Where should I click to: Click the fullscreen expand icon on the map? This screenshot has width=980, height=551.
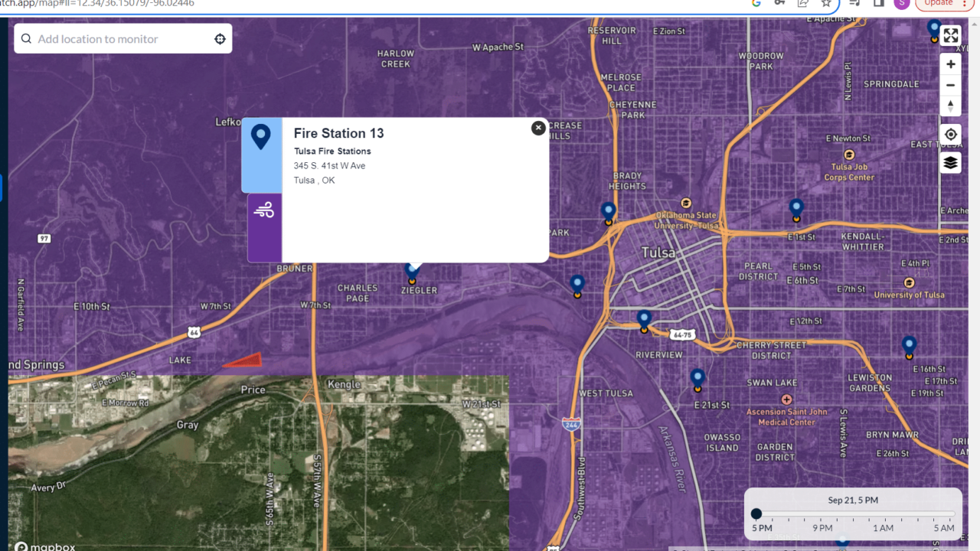[x=950, y=35]
